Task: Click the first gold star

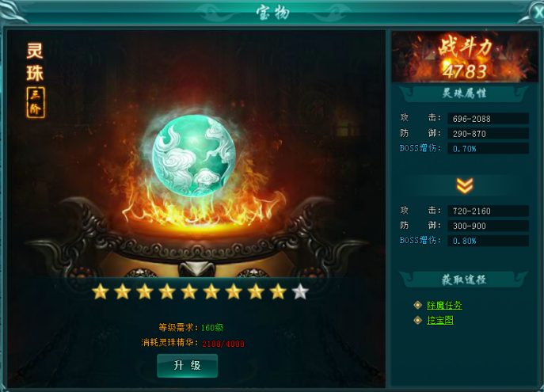Action: (x=101, y=291)
